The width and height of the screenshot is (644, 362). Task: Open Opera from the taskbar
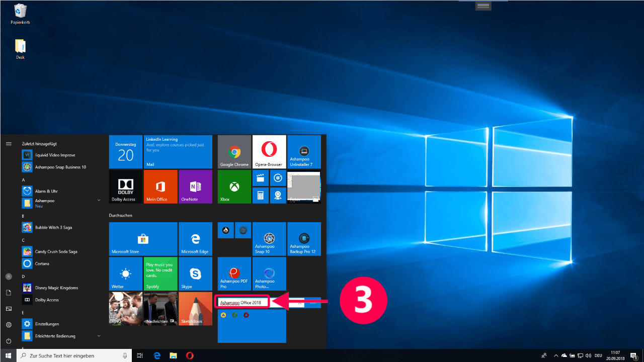point(190,355)
